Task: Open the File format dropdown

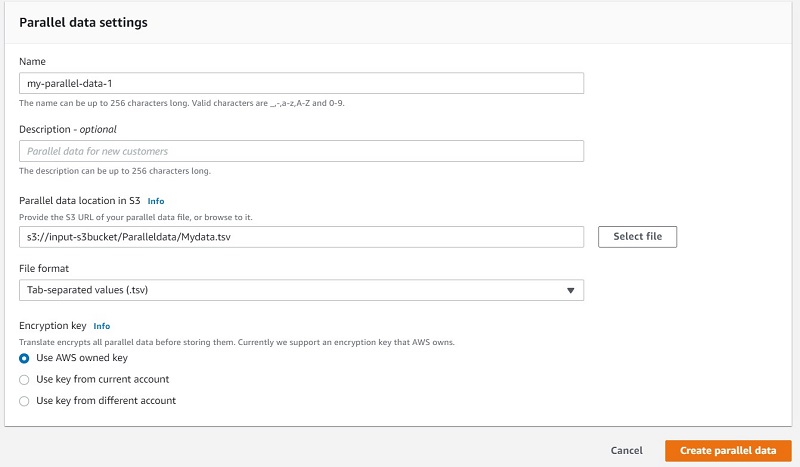Action: point(301,290)
